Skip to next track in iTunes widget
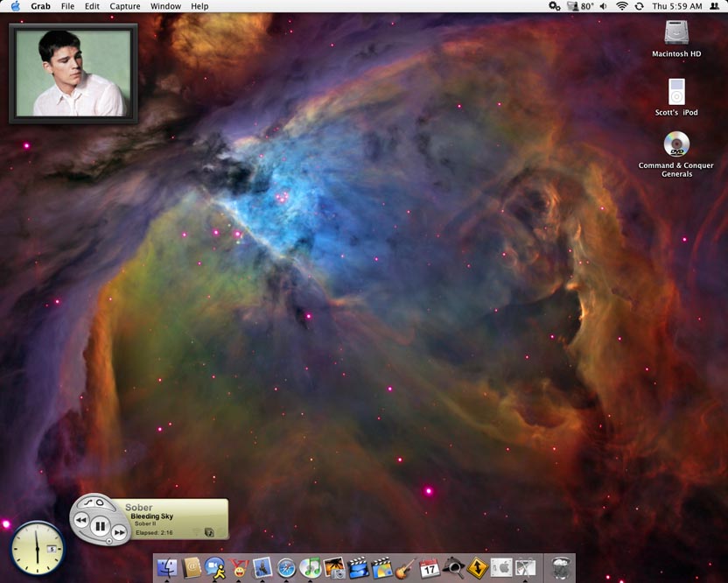 [119, 532]
